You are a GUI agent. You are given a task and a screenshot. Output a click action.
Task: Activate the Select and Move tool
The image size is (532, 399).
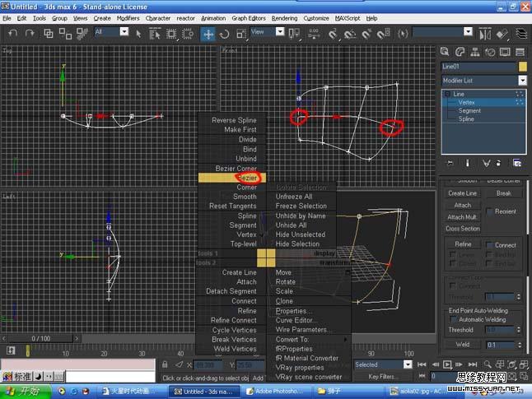click(x=208, y=34)
